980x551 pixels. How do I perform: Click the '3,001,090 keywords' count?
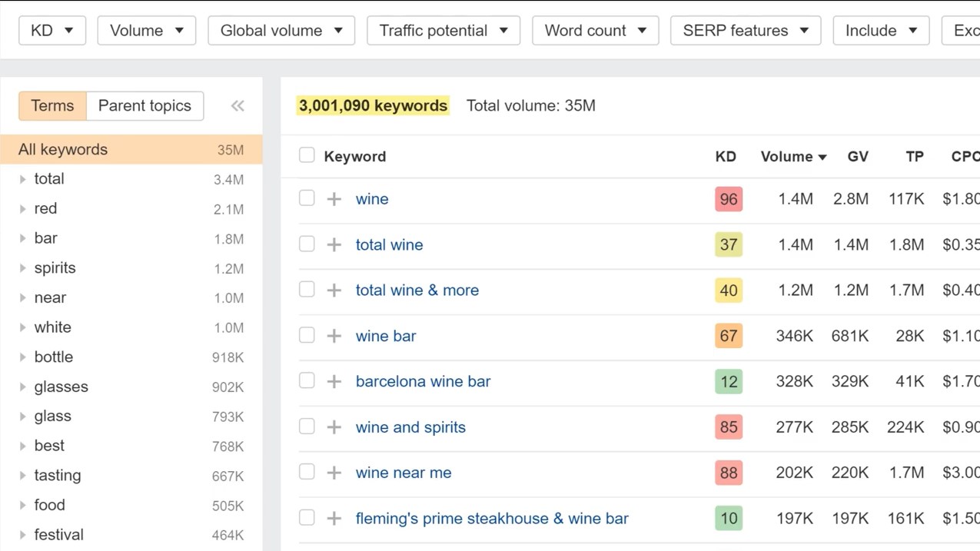(373, 106)
